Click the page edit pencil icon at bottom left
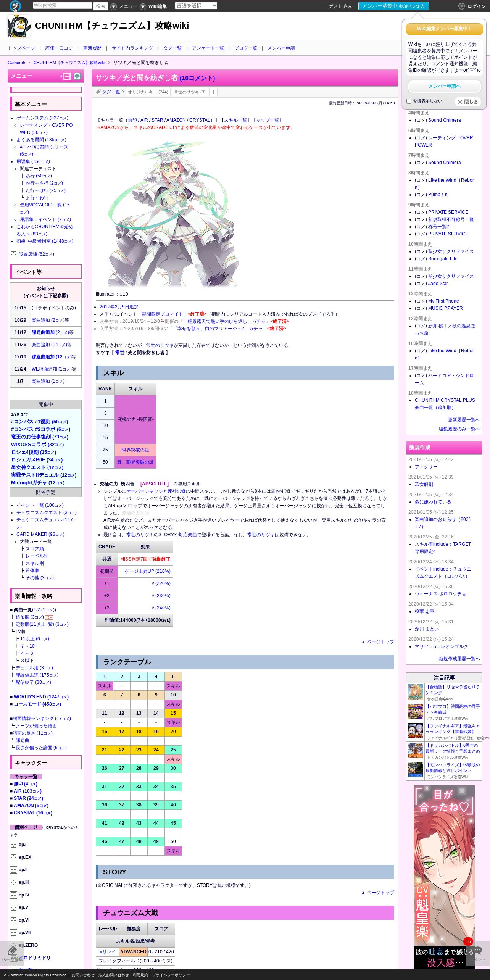 point(12,950)
